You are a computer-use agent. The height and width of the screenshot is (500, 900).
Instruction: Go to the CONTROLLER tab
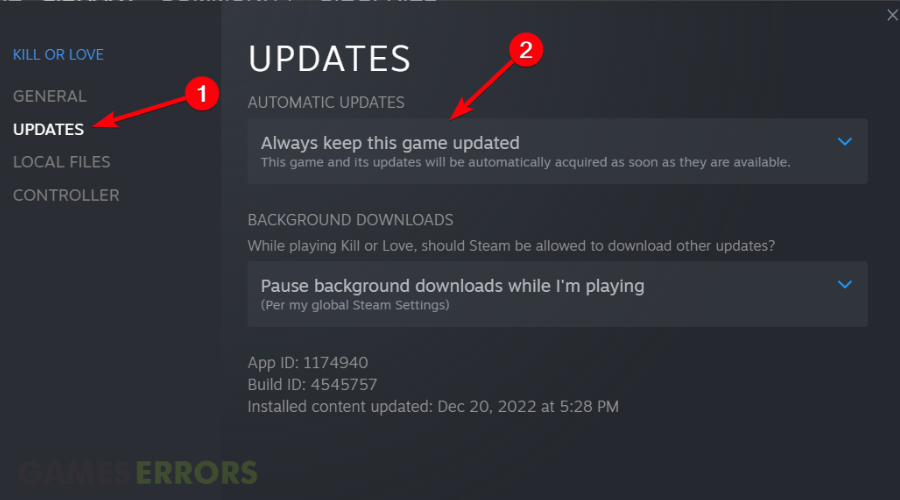coord(66,195)
